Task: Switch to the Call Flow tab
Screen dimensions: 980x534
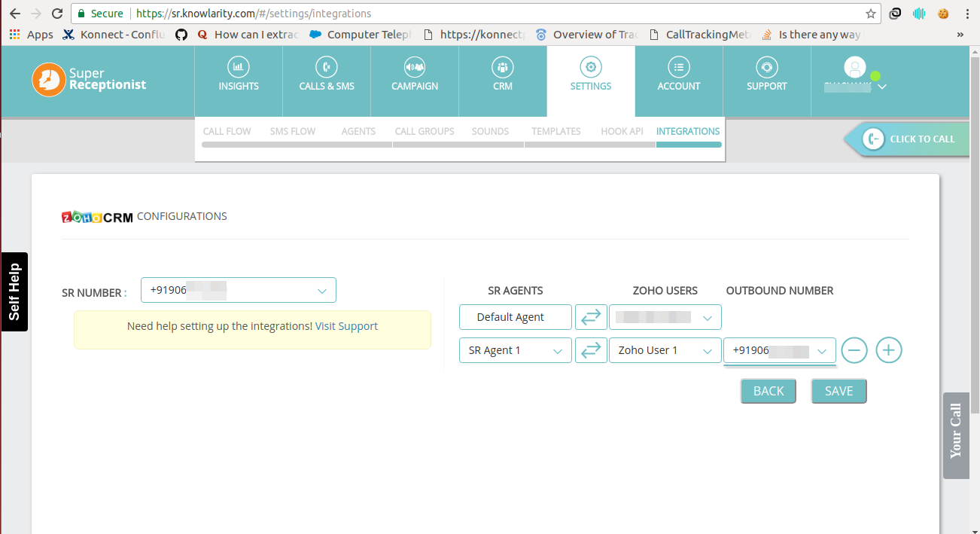Action: (227, 131)
